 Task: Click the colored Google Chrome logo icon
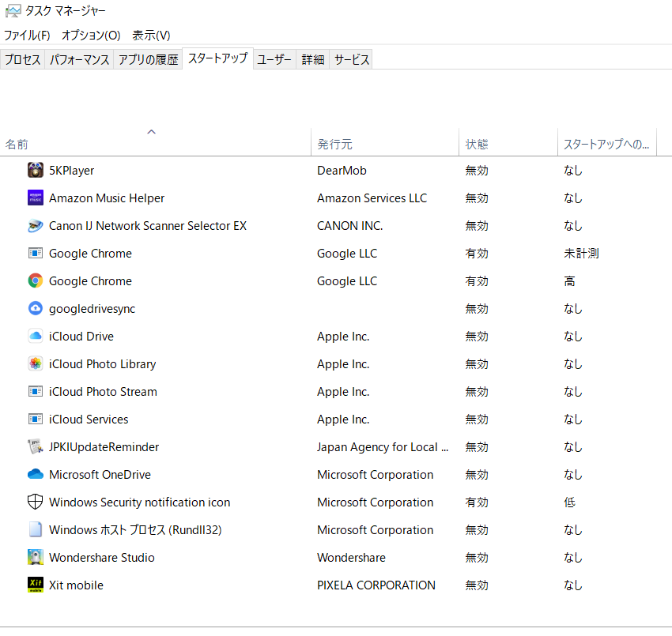(36, 280)
